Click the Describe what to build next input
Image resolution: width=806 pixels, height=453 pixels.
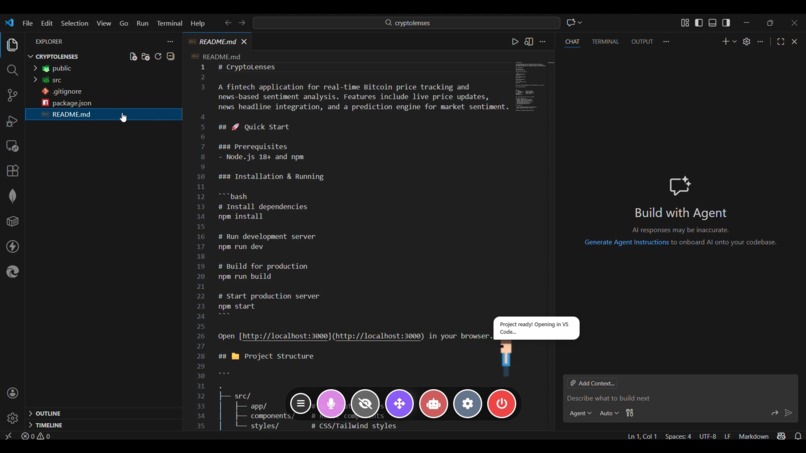click(x=680, y=398)
